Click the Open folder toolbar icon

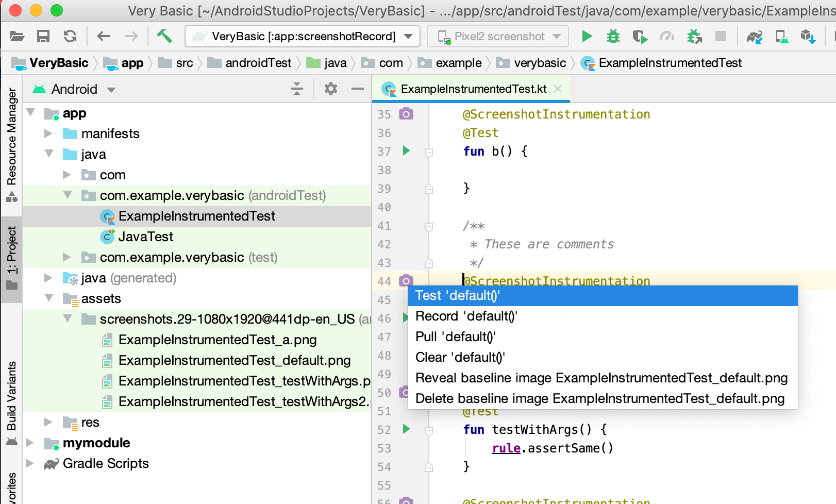coord(17,36)
